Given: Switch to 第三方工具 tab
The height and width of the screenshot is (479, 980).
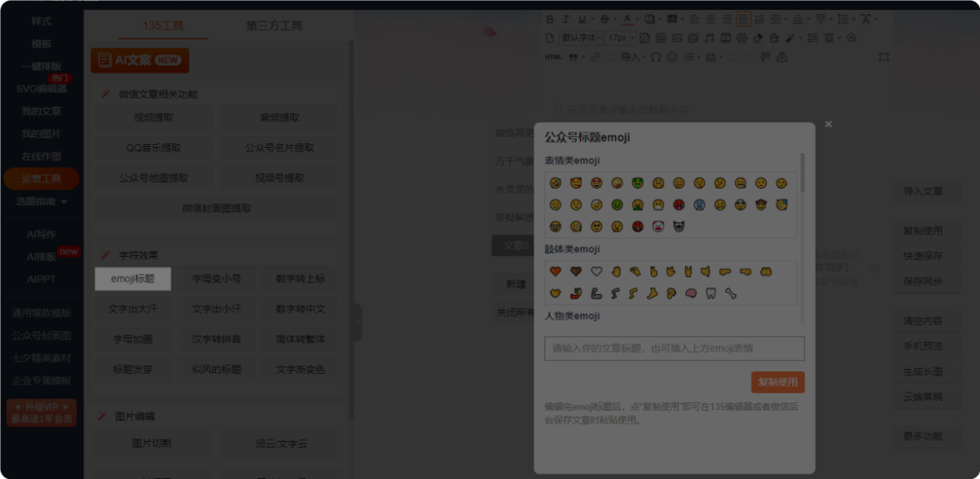Looking at the screenshot, I should (x=274, y=25).
